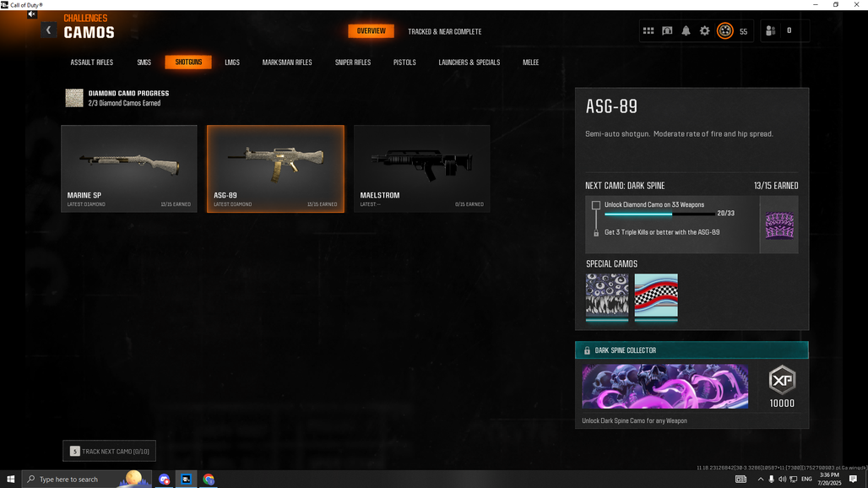The height and width of the screenshot is (488, 868).
Task: Click 'Get 3 Triple Kills or better' challenge
Action: click(662, 232)
